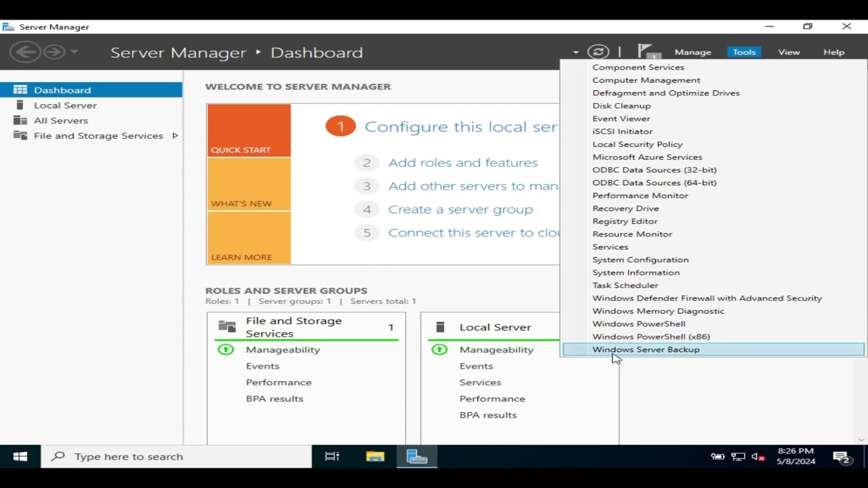868x488 pixels.
Task: Open Performance in Local Server tile
Action: coord(492,399)
